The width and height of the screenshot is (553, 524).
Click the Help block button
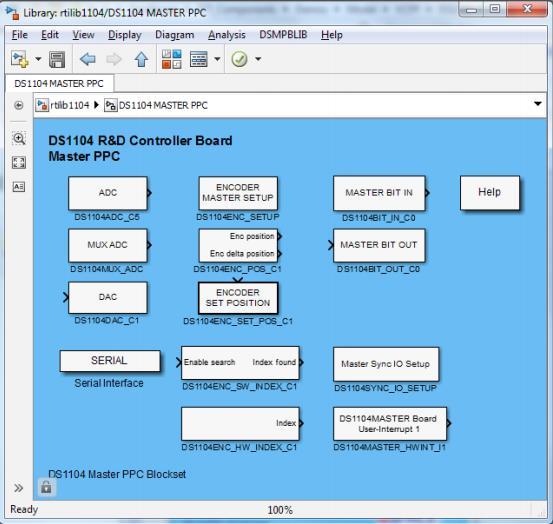pyautogui.click(x=490, y=193)
